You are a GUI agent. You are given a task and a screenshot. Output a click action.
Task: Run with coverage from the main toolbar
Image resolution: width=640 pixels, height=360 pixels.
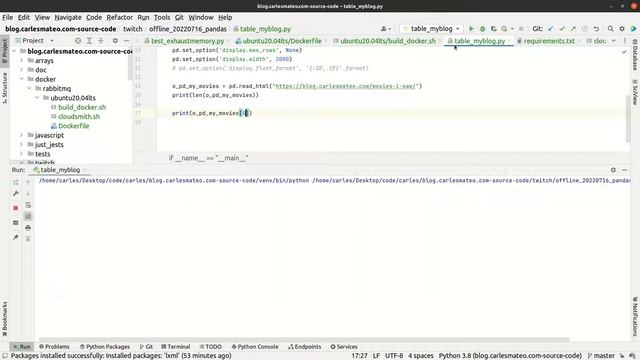(x=493, y=29)
